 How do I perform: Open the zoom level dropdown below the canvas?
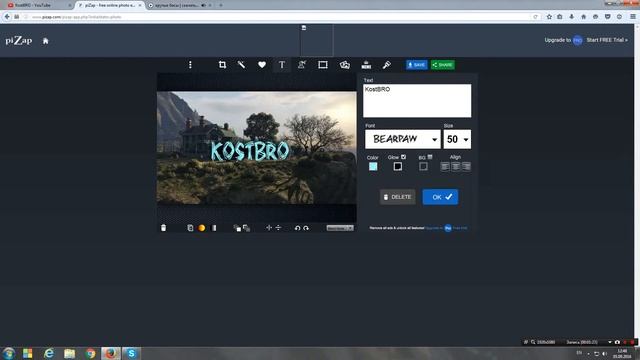pyautogui.click(x=340, y=228)
